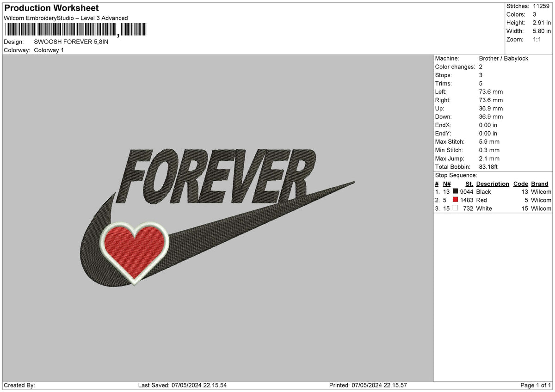The width and height of the screenshot is (555, 392).
Task: Click the red thread color swatch
Action: tap(456, 200)
